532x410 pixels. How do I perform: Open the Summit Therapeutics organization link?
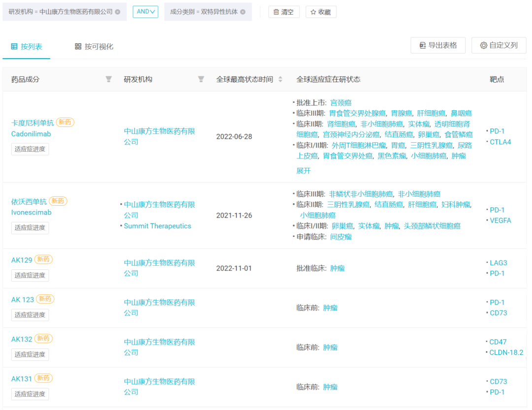[x=158, y=226]
